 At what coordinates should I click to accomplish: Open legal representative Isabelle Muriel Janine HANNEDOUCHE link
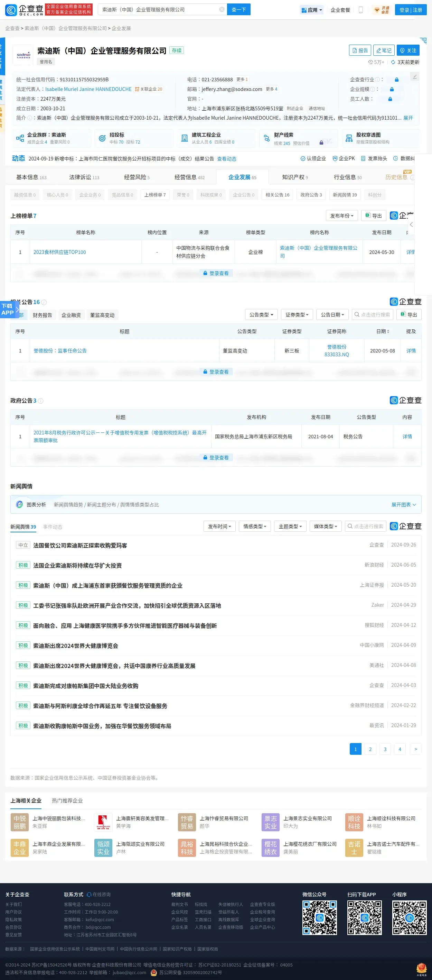(88, 89)
